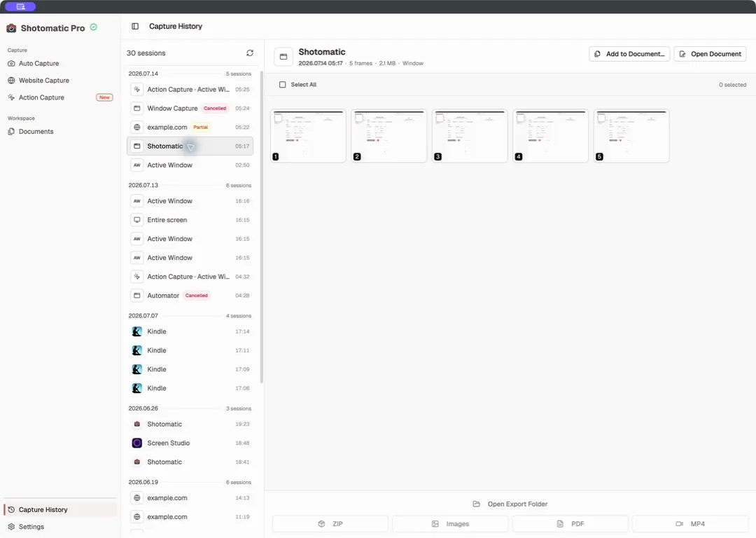
Task: Click the sparkle icon of Action Capture at 05:25
Action: 137,89
